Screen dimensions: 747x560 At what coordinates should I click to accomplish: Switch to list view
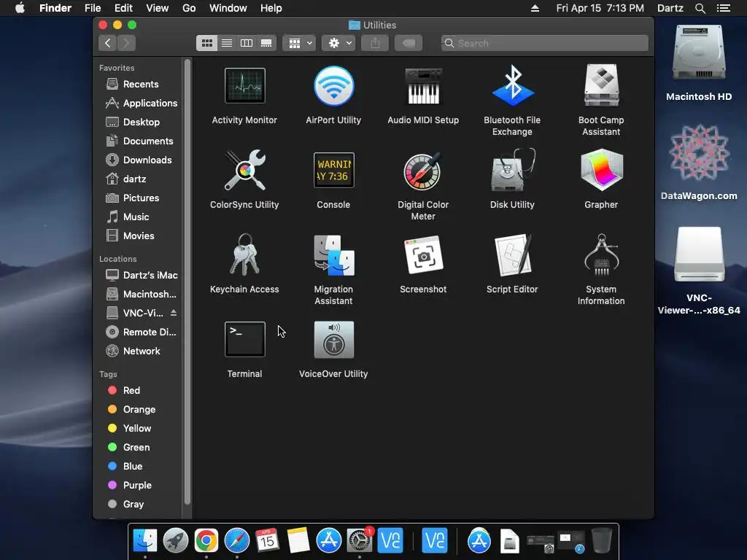(x=227, y=43)
